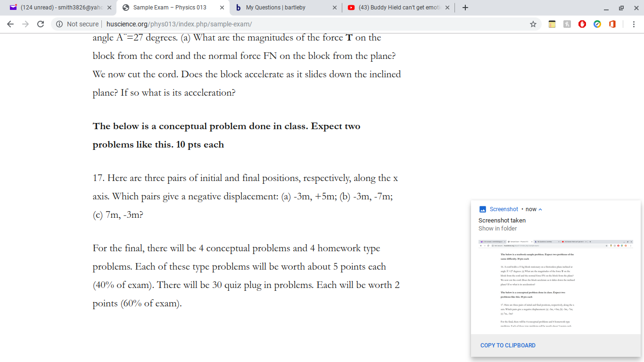Collapse the Screenshot notification chevron
The image size is (644, 362).
click(540, 209)
